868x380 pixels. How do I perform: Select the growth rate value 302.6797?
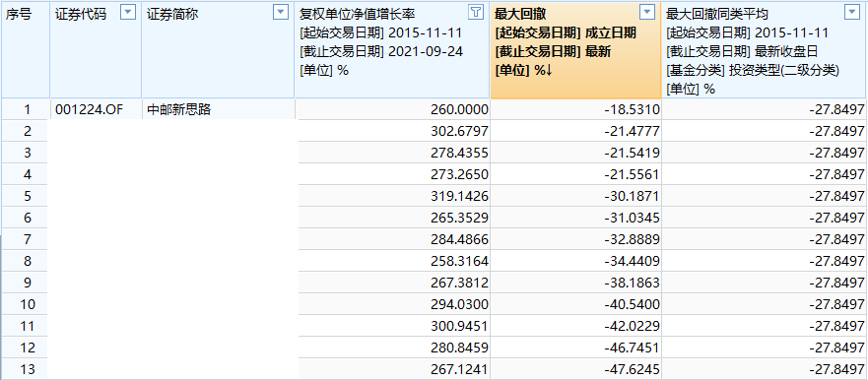[459, 132]
